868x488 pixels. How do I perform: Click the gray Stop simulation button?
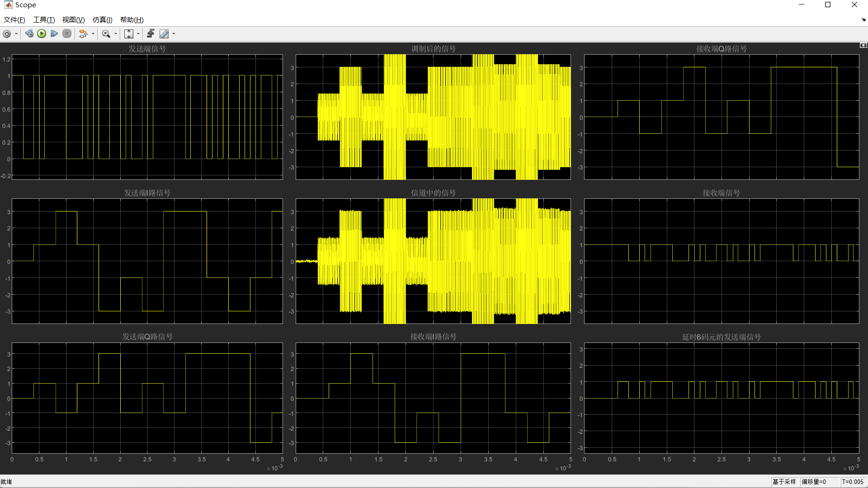tap(67, 34)
